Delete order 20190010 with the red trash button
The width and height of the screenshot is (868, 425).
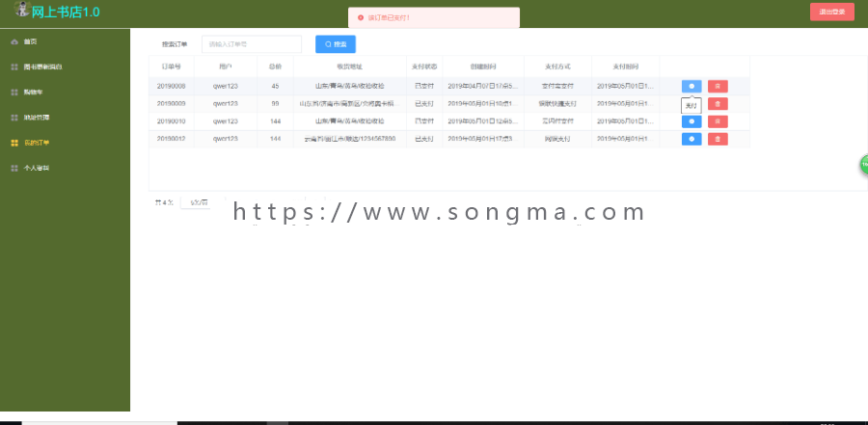point(718,121)
